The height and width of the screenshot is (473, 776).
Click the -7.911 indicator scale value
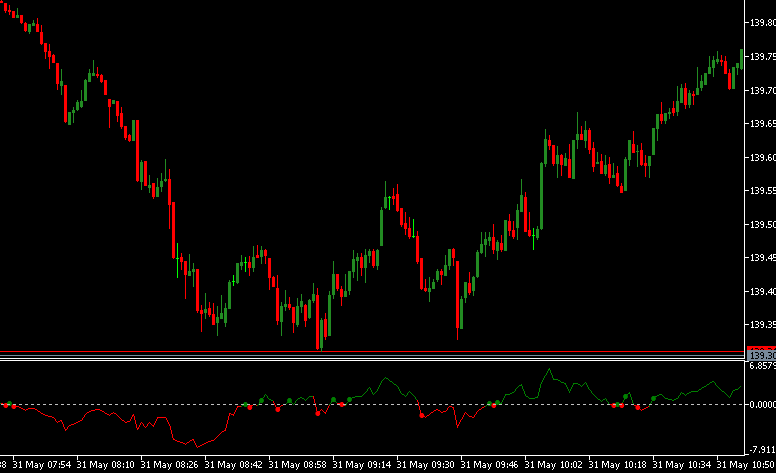pos(763,450)
